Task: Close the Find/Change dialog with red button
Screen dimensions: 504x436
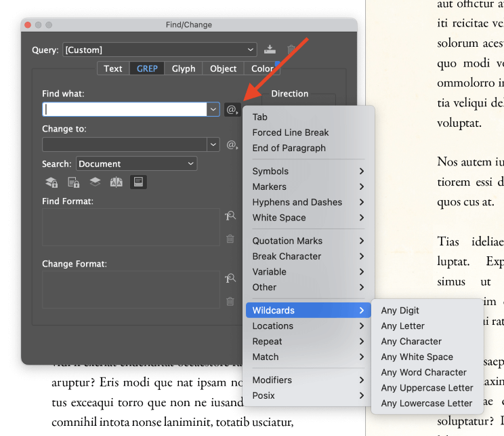Action: [x=28, y=25]
